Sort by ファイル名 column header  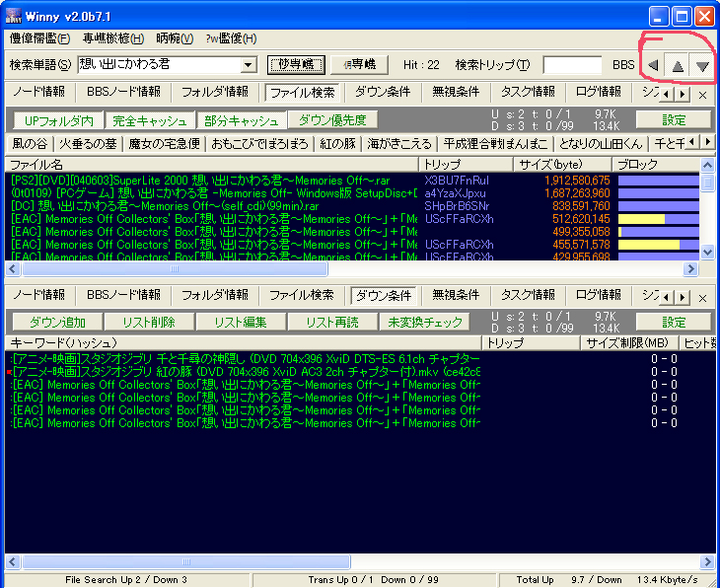(212, 165)
